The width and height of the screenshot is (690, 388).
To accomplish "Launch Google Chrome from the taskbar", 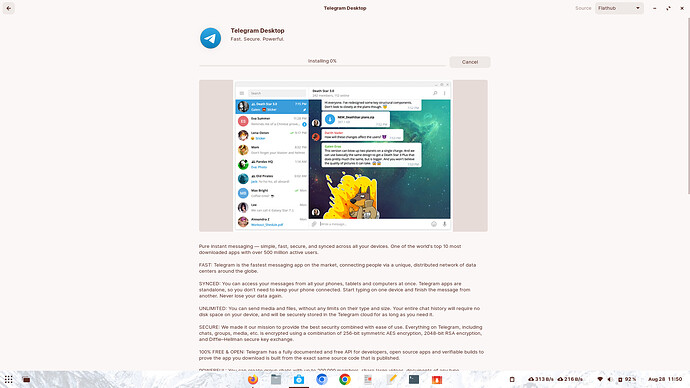I will click(x=345, y=379).
